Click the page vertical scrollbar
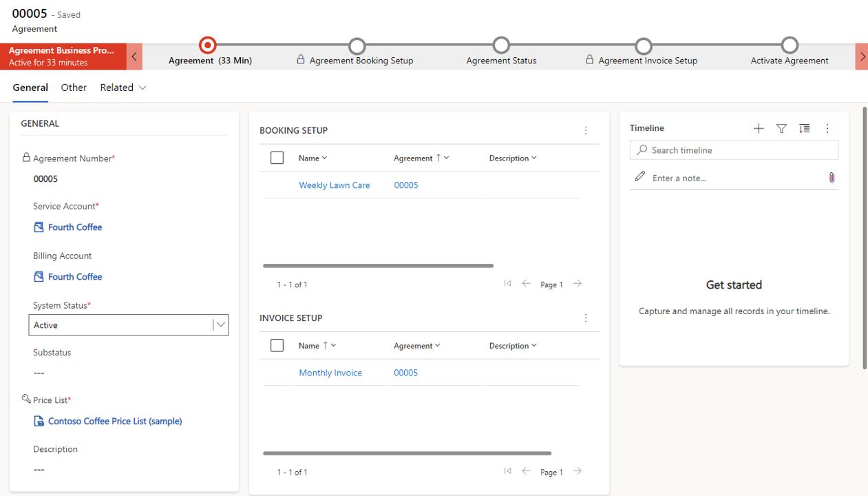 [x=865, y=238]
